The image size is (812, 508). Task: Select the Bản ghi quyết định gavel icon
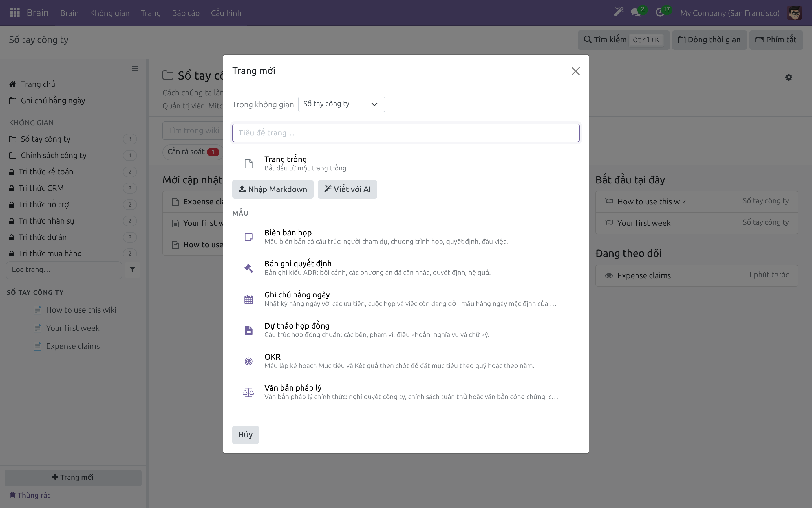(x=249, y=268)
